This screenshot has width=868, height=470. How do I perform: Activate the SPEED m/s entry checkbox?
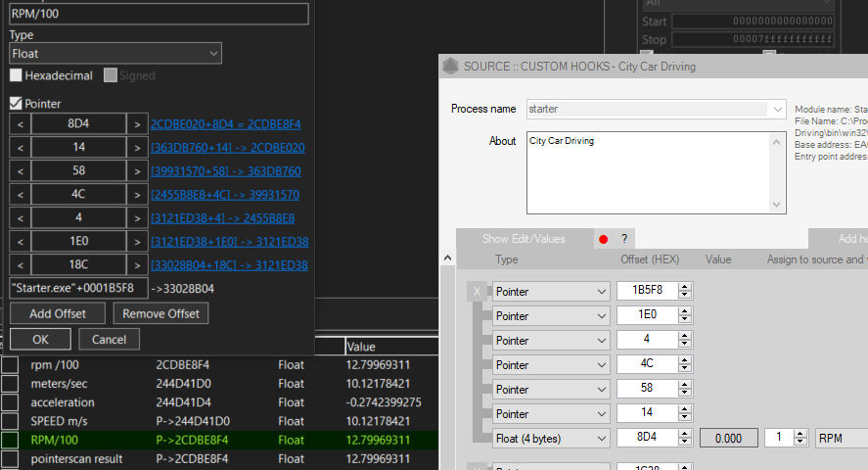point(10,421)
